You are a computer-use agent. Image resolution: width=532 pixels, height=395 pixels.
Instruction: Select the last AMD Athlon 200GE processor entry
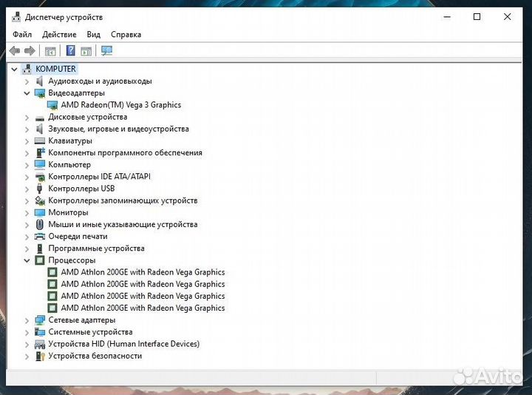pos(143,308)
